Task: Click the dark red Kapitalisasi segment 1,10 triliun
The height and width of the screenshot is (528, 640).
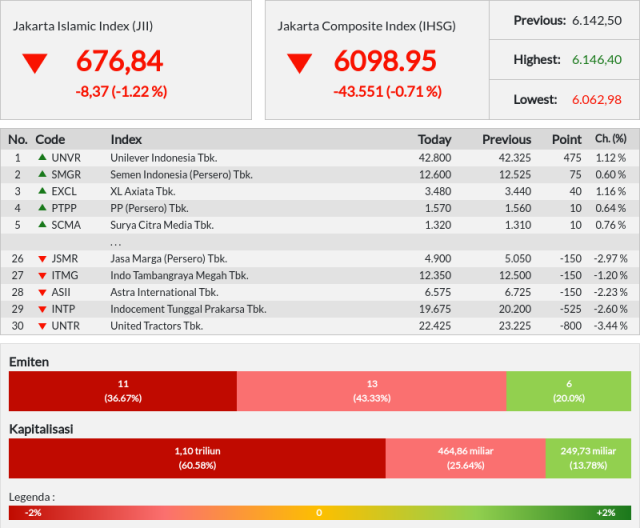Action: 197,458
